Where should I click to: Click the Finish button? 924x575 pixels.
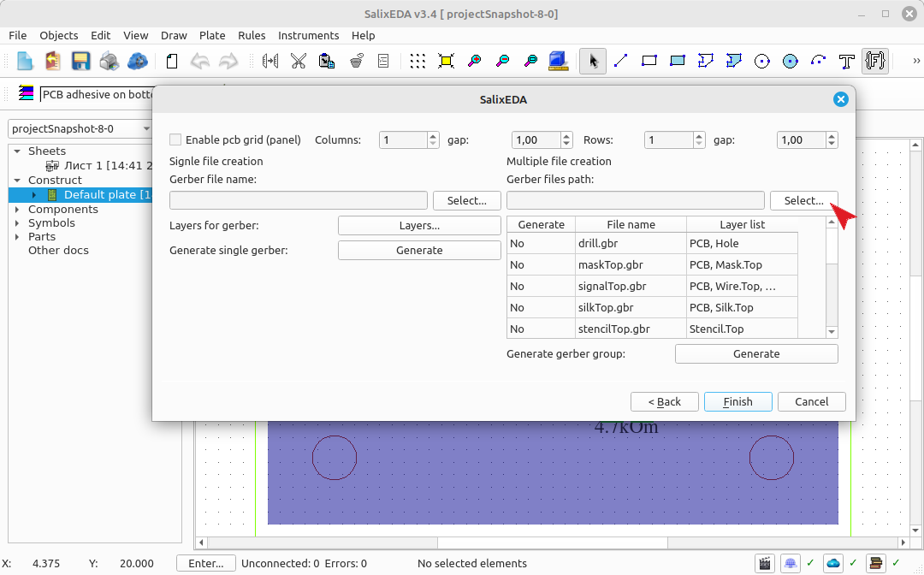click(x=737, y=402)
